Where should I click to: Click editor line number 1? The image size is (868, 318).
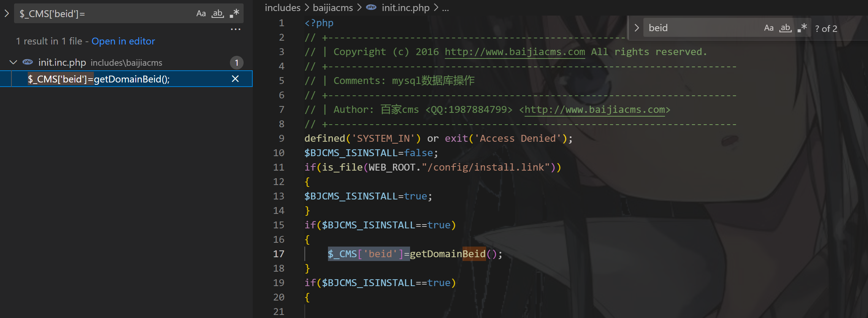pyautogui.click(x=281, y=23)
